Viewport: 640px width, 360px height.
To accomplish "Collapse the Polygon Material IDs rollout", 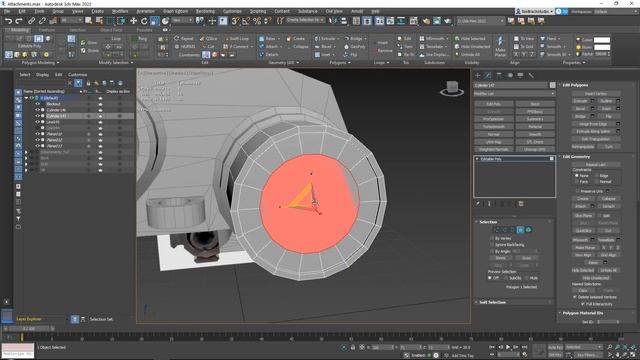I will [x=582, y=313].
